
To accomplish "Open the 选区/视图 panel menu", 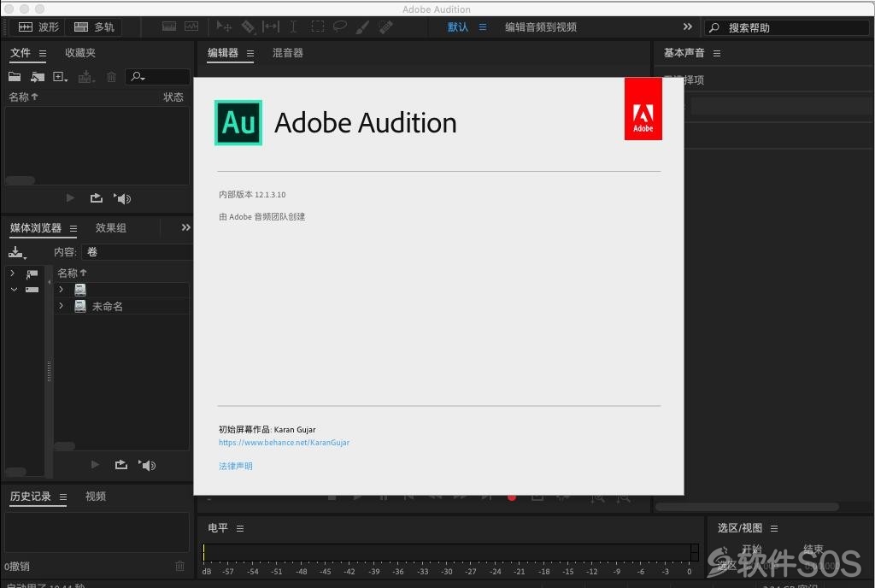I will point(773,528).
